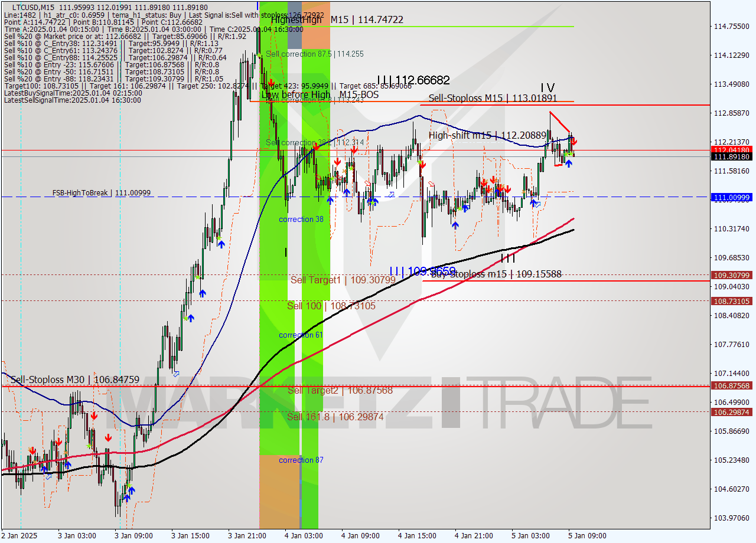Click the 5 Jan 09:00 time axis label
Screen dimensions: 756x543
click(x=588, y=536)
